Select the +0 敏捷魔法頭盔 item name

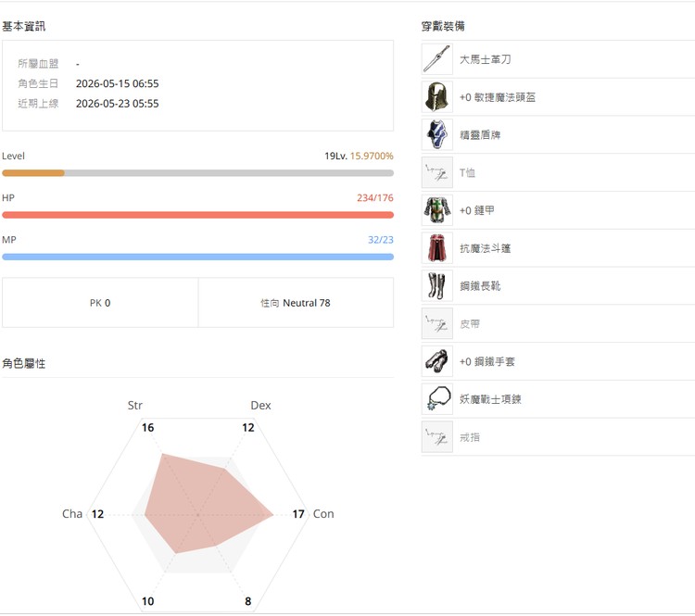[x=498, y=97]
